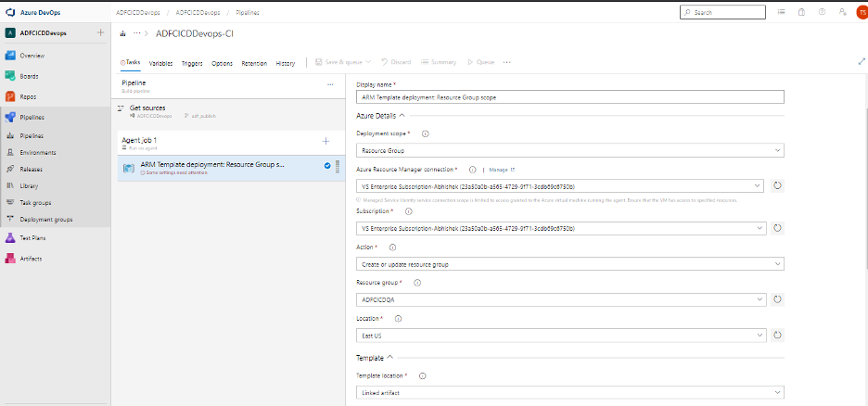Refresh the Location list

tap(777, 335)
